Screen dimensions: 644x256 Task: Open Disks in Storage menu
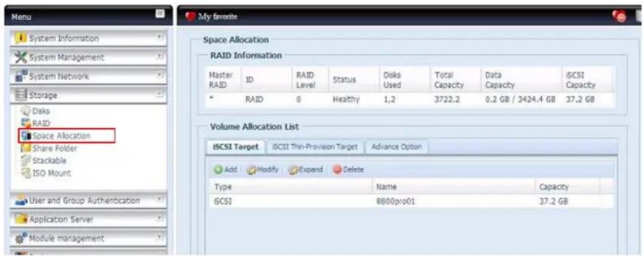tap(40, 111)
